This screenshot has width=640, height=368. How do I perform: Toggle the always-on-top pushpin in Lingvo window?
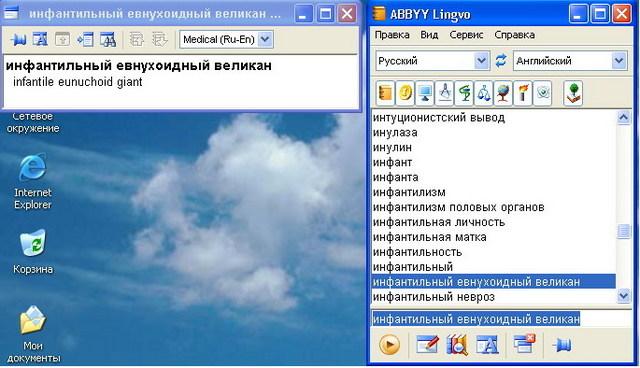click(x=562, y=345)
